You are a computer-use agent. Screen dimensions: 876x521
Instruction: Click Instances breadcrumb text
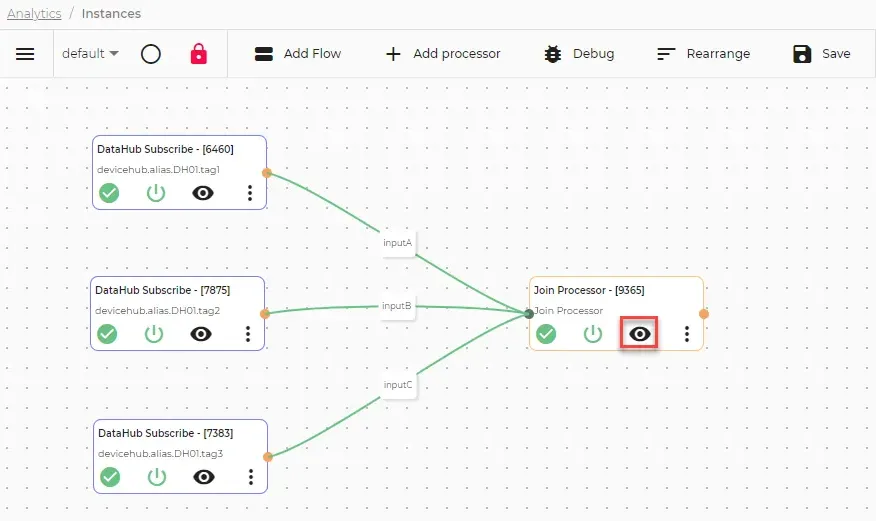click(111, 13)
